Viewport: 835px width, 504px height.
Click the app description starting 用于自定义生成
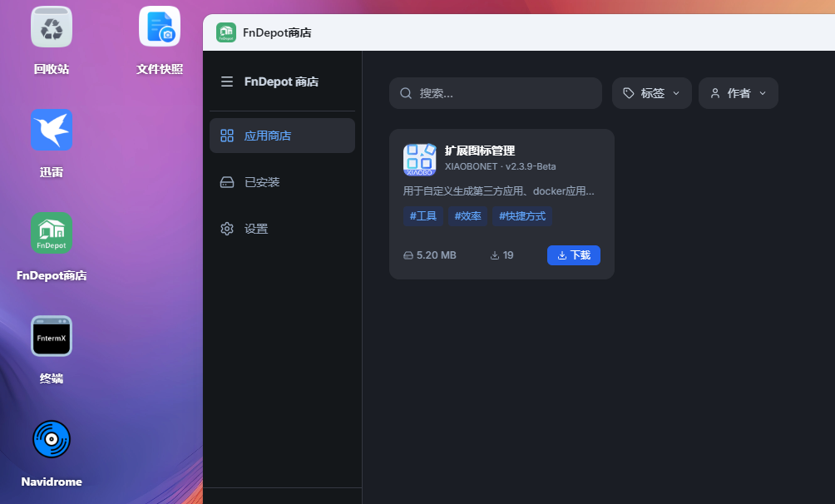498,190
